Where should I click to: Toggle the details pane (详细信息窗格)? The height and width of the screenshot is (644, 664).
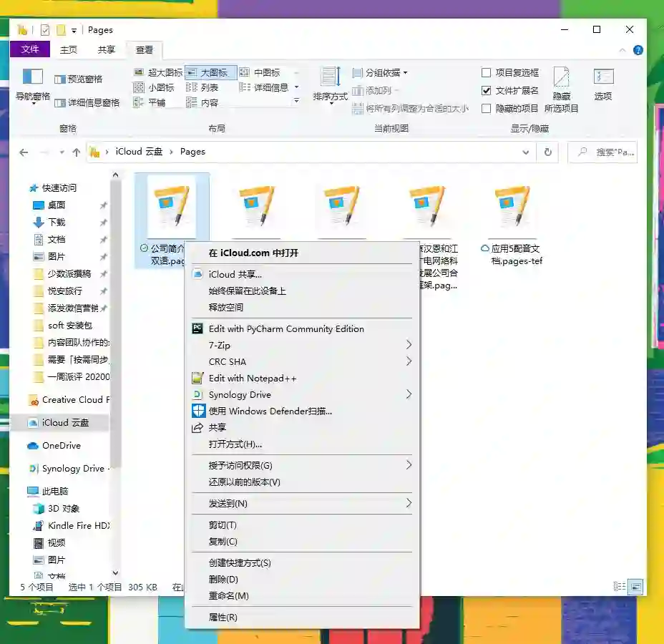87,102
